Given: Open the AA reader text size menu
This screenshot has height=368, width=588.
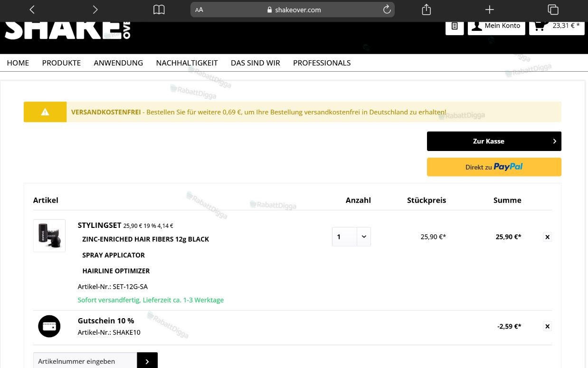Looking at the screenshot, I should [x=199, y=9].
